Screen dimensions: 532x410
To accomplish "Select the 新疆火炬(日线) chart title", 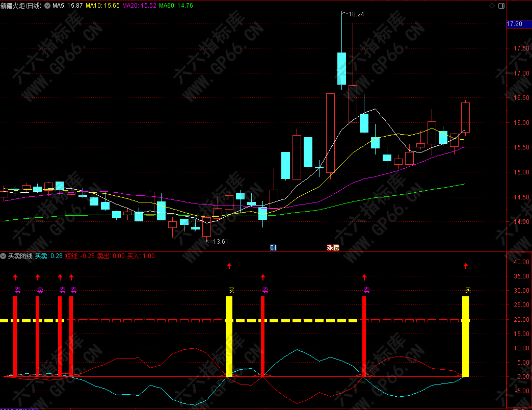I will click(x=21, y=6).
